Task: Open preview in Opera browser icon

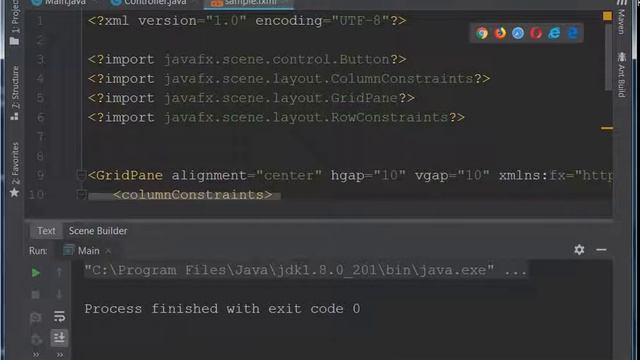Action: (536, 33)
